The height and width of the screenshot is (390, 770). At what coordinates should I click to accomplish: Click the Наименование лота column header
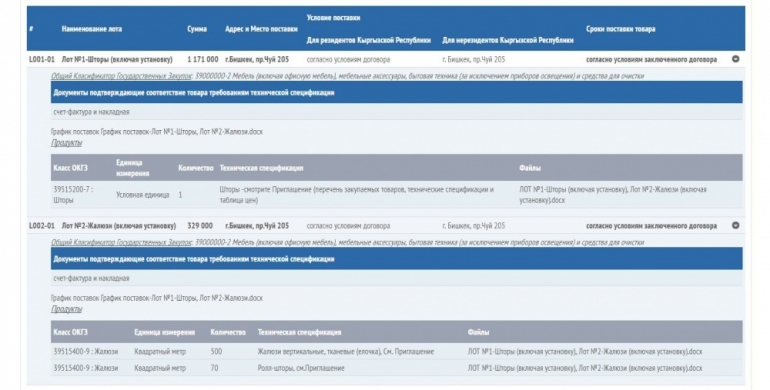92,29
